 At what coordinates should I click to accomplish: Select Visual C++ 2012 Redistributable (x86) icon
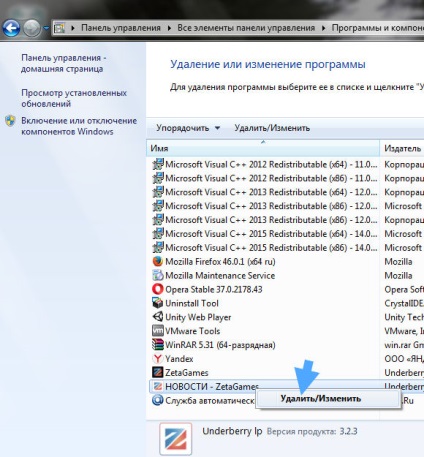(x=158, y=178)
